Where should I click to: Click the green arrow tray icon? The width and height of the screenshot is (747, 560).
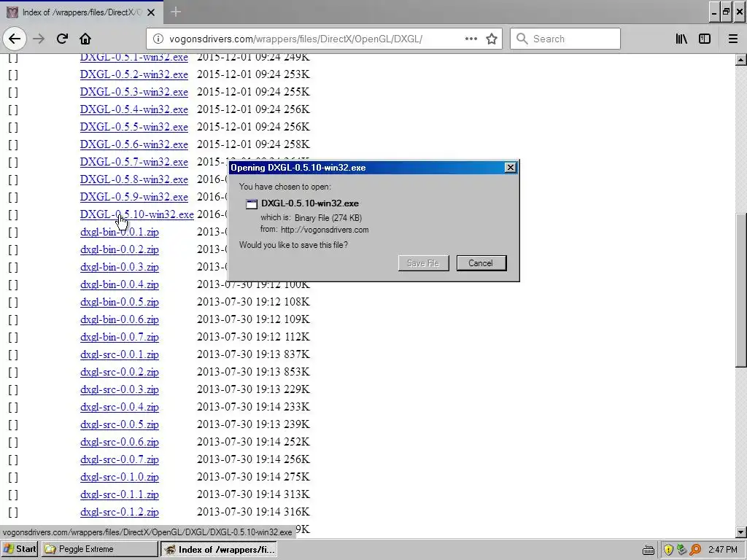(x=682, y=550)
